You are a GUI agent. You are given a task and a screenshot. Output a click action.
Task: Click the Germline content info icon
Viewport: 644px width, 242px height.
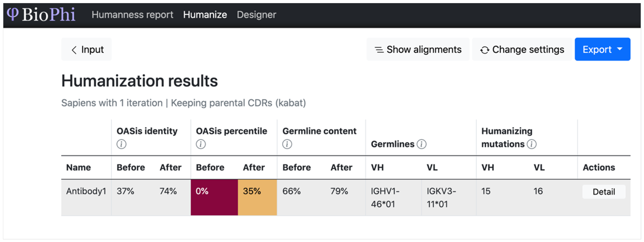coord(287,144)
